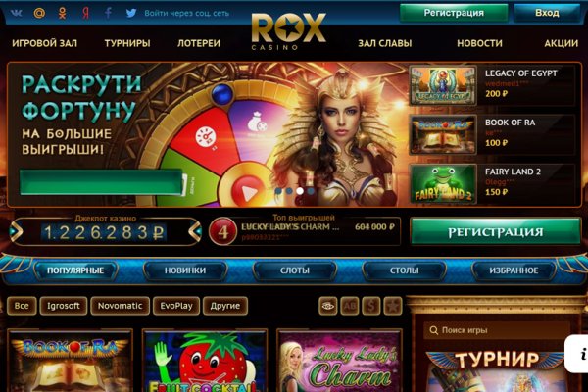Sign in with Mail.ru @ icon

click(39, 13)
